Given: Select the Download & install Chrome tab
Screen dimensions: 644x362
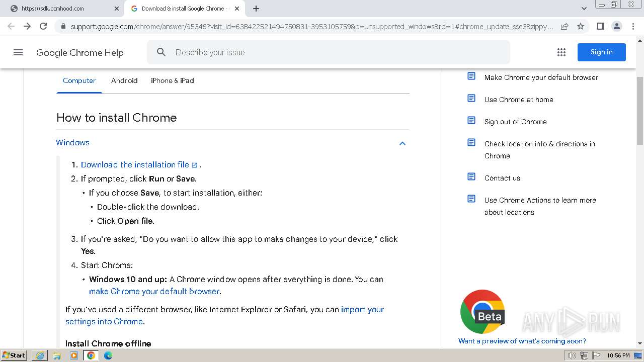Looking at the screenshot, I should 185,9.
